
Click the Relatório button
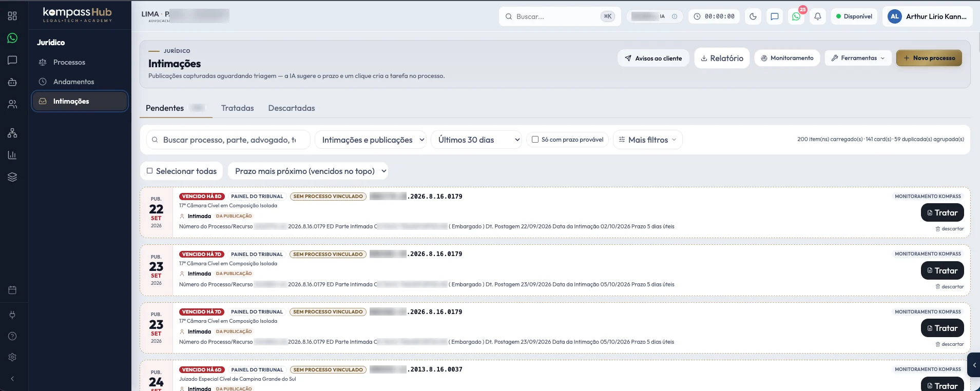[x=722, y=58]
